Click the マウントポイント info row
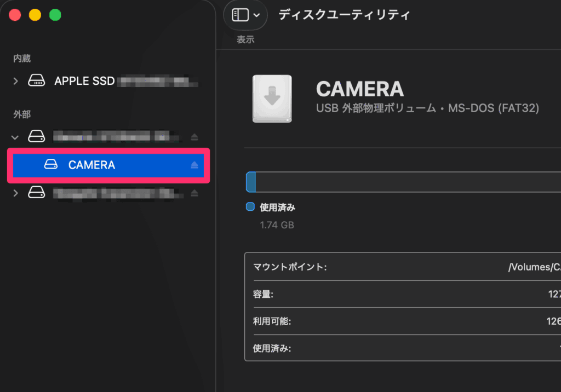This screenshot has height=392, width=561. (403, 267)
